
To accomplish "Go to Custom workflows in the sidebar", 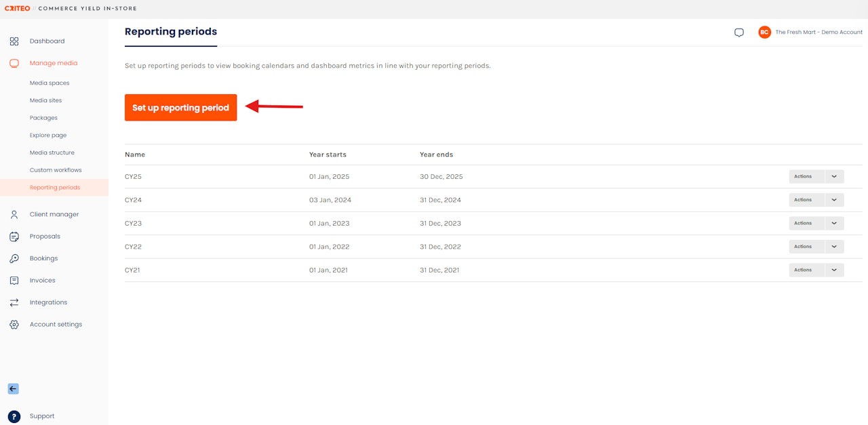I will point(56,170).
